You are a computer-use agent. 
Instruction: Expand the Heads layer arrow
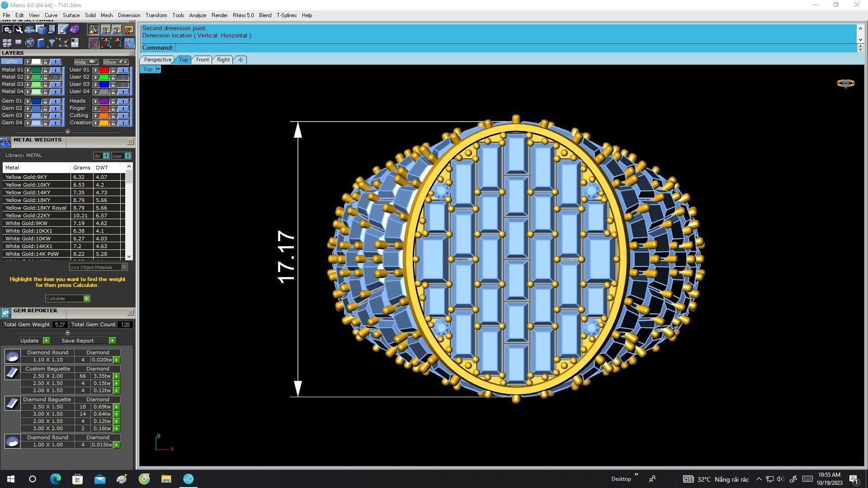click(95, 101)
